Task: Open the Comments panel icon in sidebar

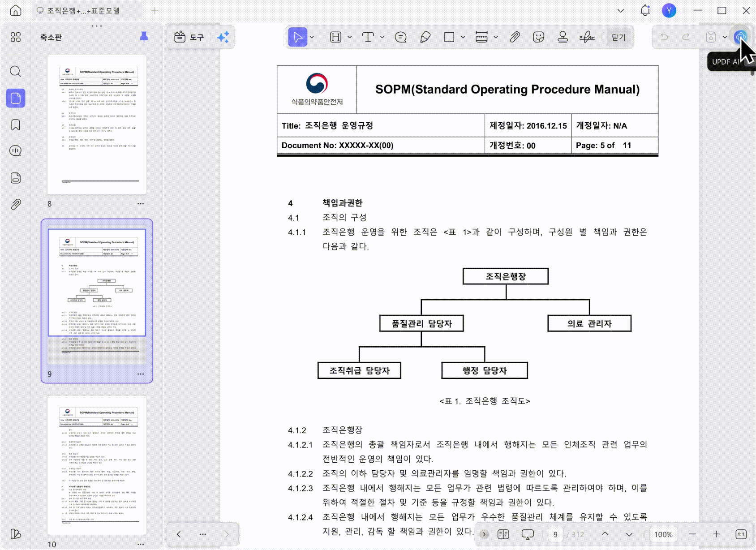Action: [x=16, y=151]
